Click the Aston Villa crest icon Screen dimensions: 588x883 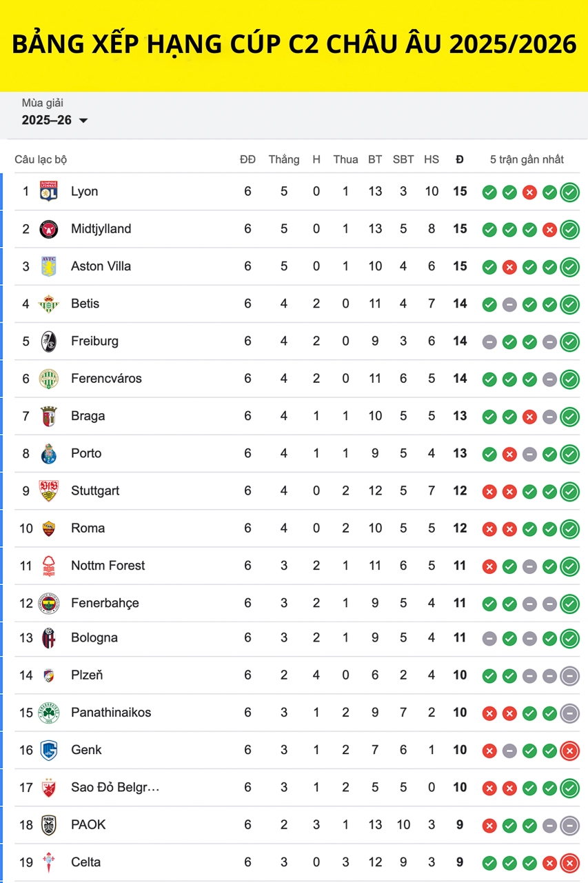(48, 266)
